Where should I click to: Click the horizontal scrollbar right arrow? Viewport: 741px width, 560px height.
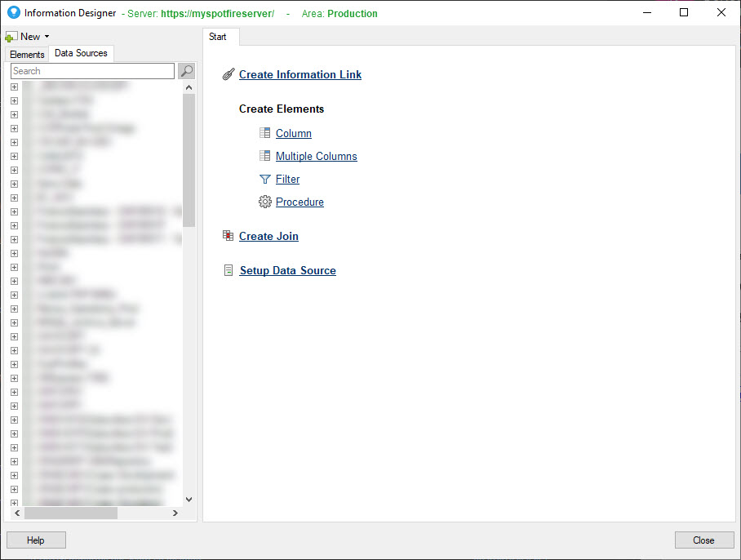point(175,513)
